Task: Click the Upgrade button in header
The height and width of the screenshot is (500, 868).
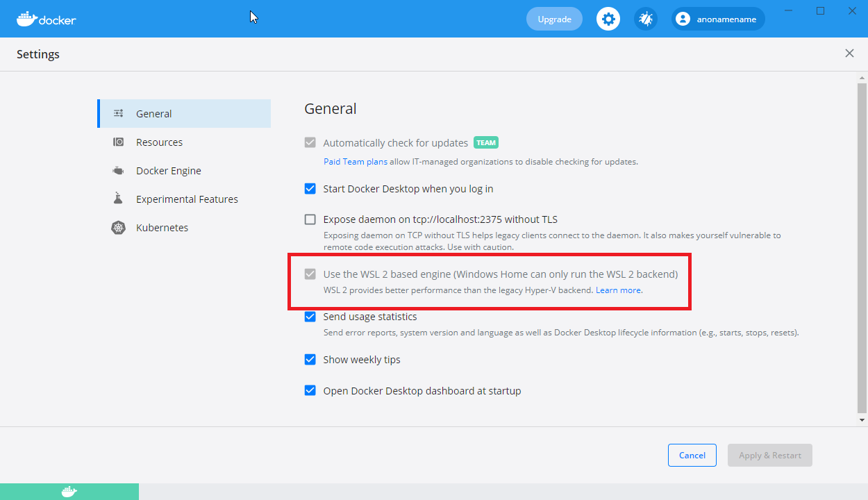Action: coord(554,19)
